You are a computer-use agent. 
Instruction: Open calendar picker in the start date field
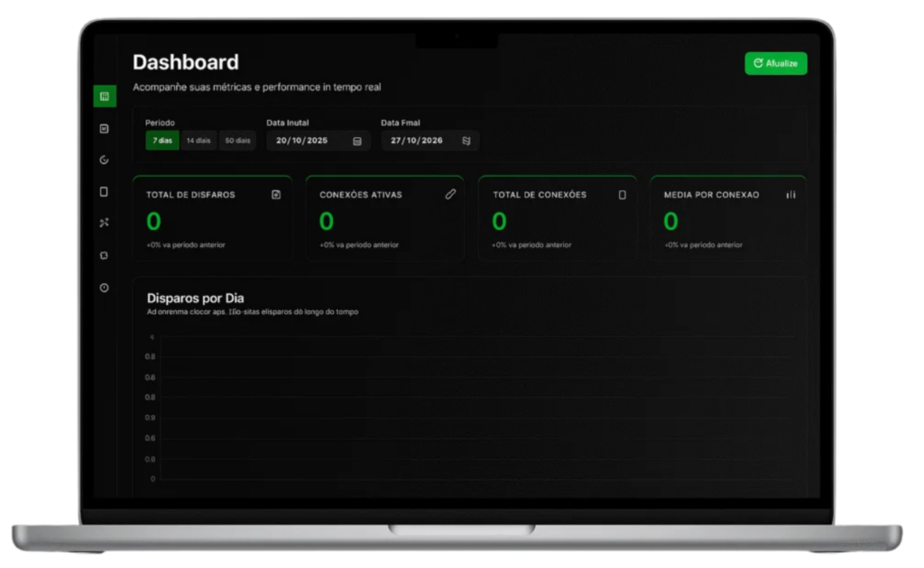[x=357, y=141]
